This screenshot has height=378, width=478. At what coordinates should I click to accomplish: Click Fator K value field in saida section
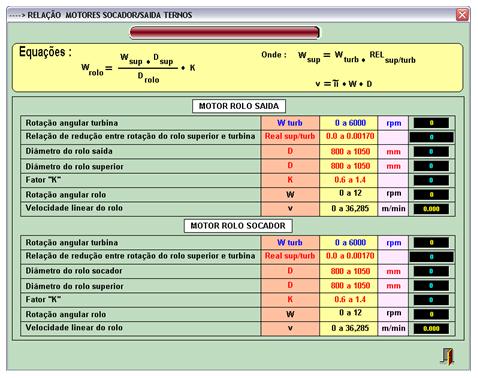[431, 180]
